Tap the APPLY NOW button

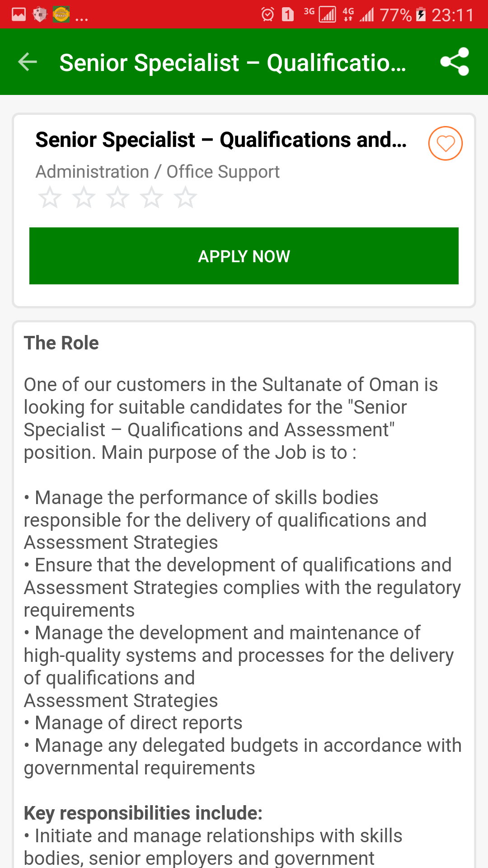(x=244, y=256)
